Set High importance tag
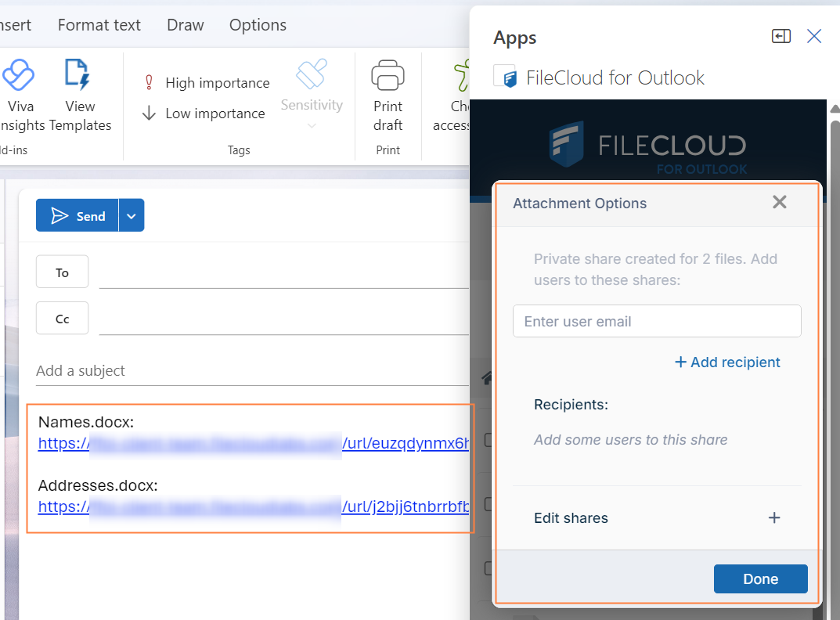Screen dimensions: 840x620 [207, 83]
